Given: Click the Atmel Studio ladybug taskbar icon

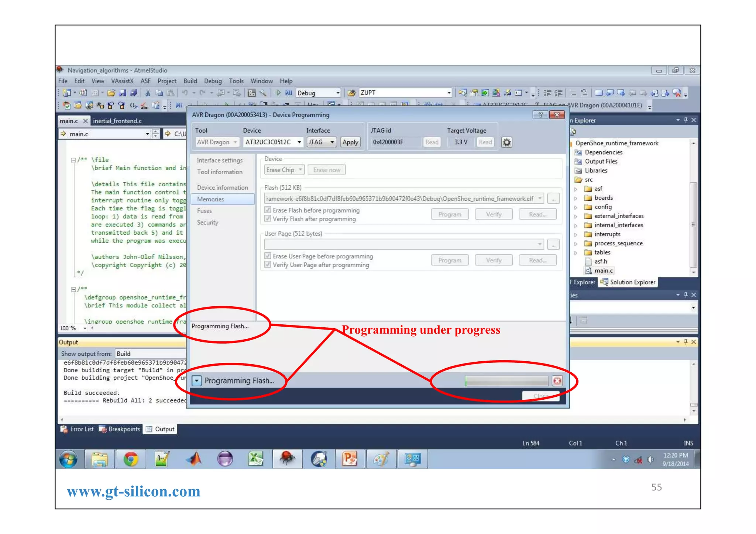Looking at the screenshot, I should 287,459.
